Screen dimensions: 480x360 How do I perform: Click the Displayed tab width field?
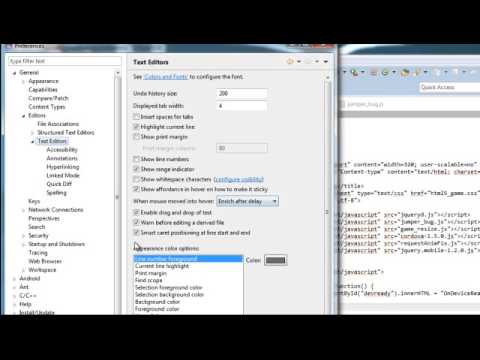[242, 106]
